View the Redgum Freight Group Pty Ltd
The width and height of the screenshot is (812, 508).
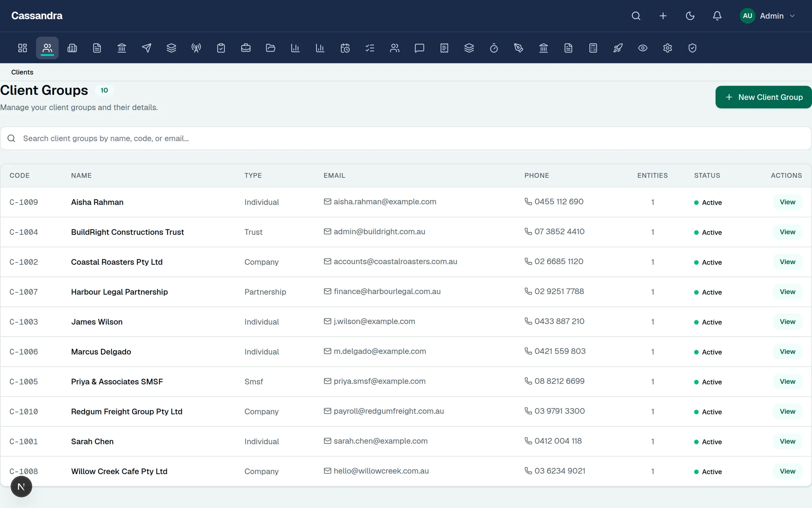coord(788,411)
